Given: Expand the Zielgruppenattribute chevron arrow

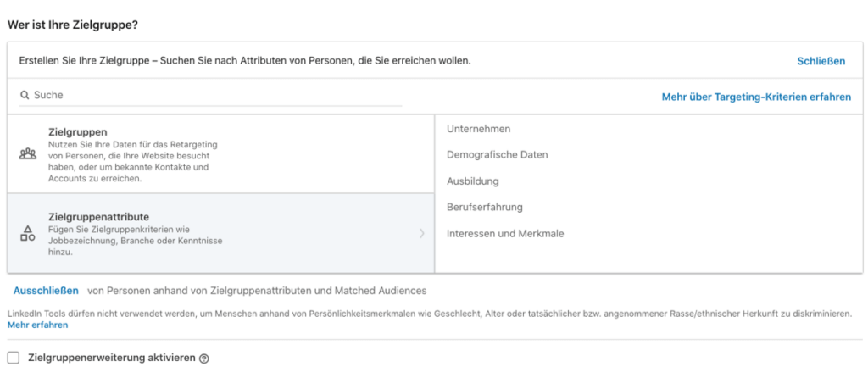Looking at the screenshot, I should point(422,234).
